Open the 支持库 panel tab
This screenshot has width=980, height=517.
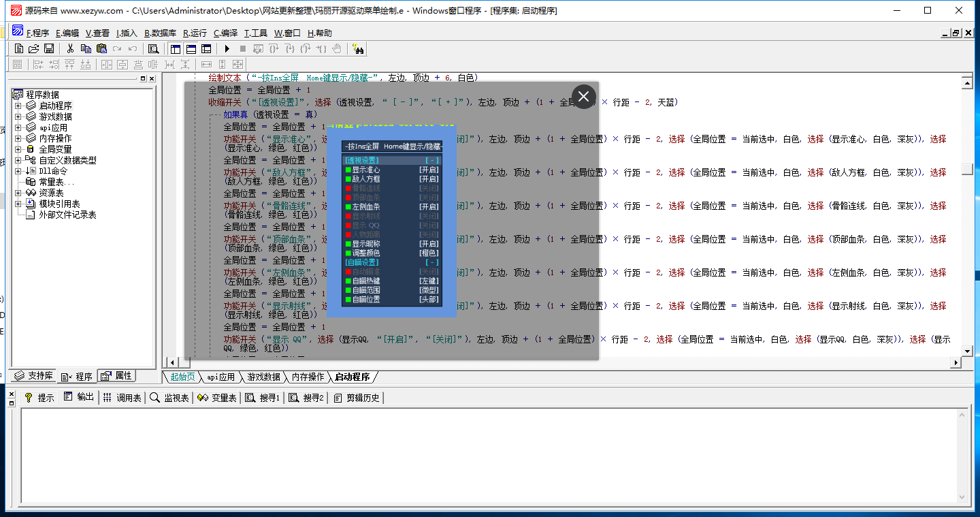pos(34,376)
